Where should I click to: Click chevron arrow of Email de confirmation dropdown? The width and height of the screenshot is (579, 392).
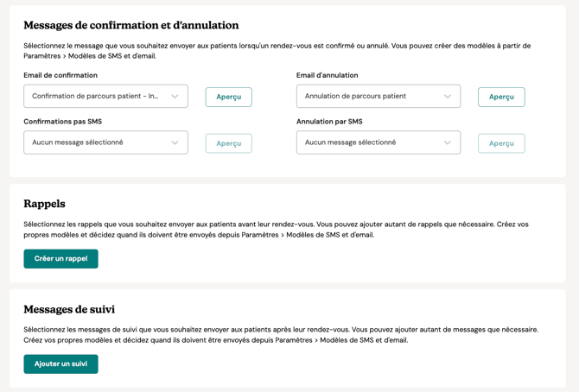175,97
